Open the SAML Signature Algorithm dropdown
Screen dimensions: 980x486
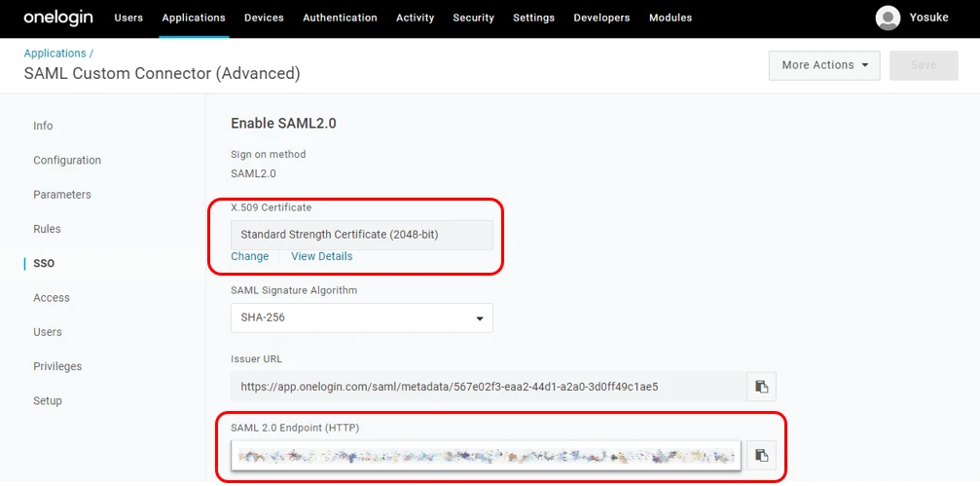coord(362,318)
